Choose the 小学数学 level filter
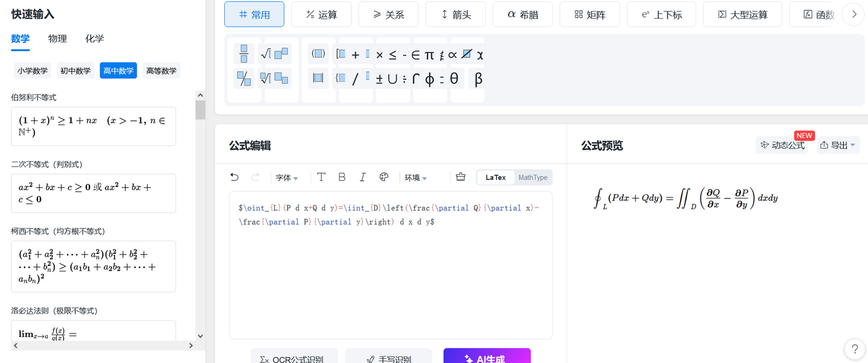 [x=33, y=71]
